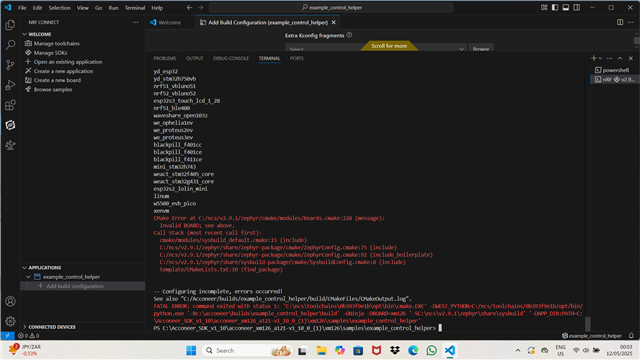Click Browse samples

click(53, 89)
